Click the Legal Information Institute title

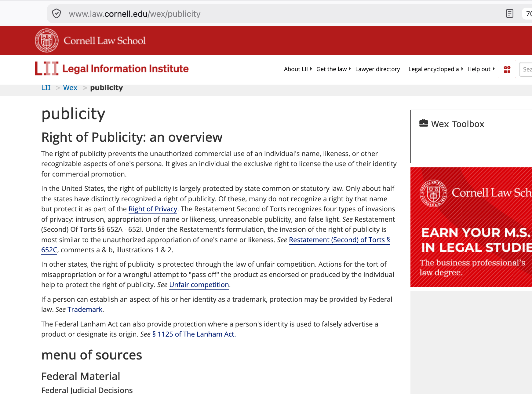[x=125, y=69]
